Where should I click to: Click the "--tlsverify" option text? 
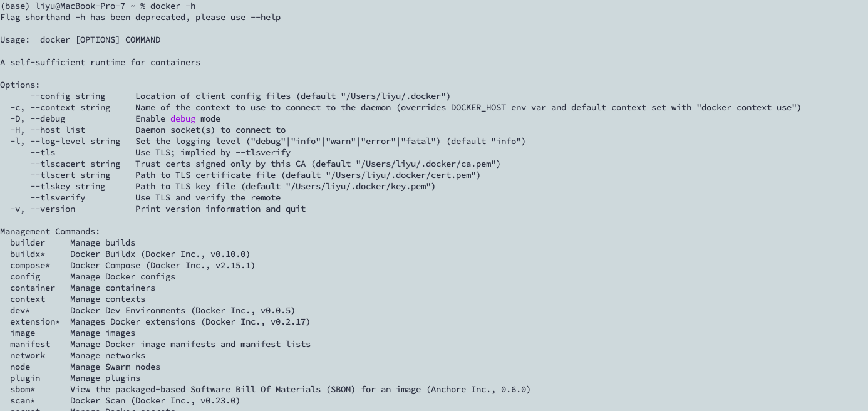coord(58,198)
